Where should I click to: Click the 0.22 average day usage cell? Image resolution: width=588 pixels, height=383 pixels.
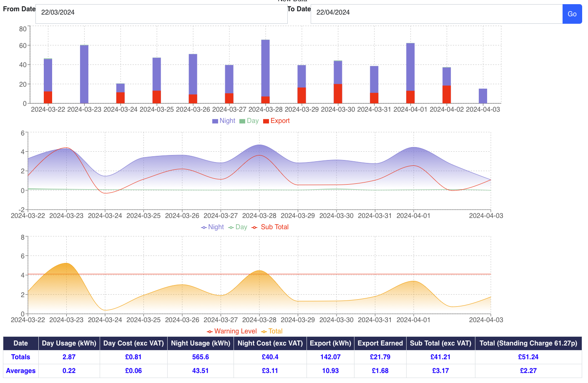pyautogui.click(x=69, y=371)
